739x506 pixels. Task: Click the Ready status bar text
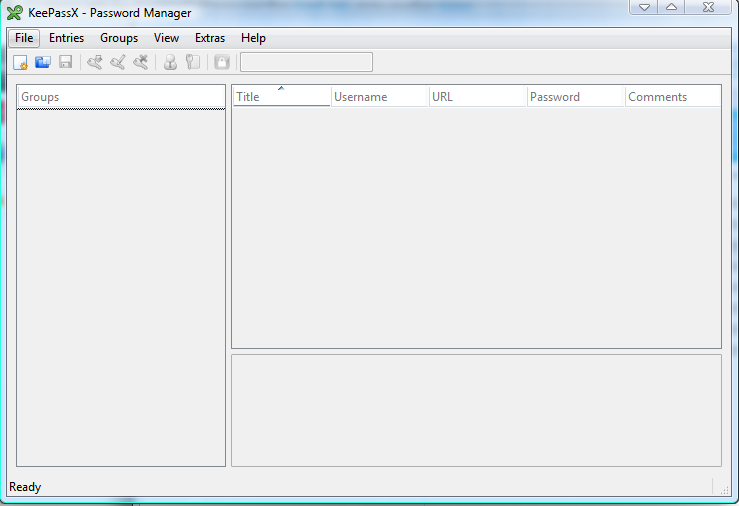(x=25, y=487)
